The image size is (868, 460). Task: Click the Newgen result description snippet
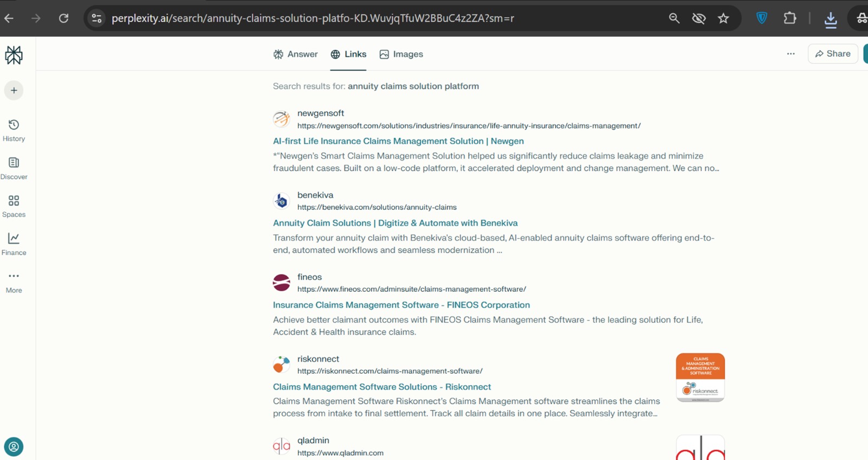(x=496, y=162)
